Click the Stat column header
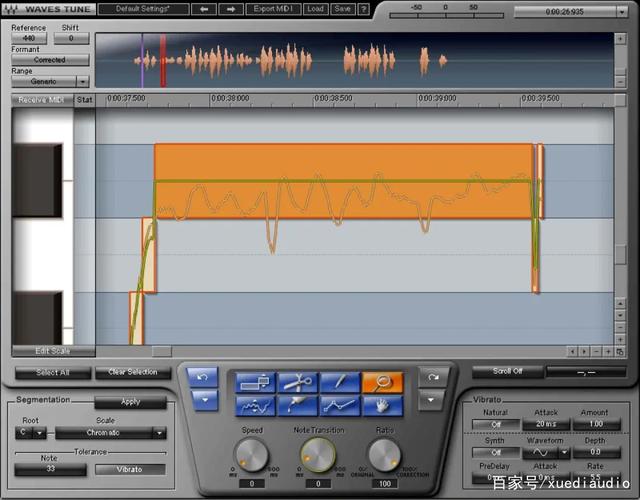This screenshot has width=640, height=500. pos(84,100)
